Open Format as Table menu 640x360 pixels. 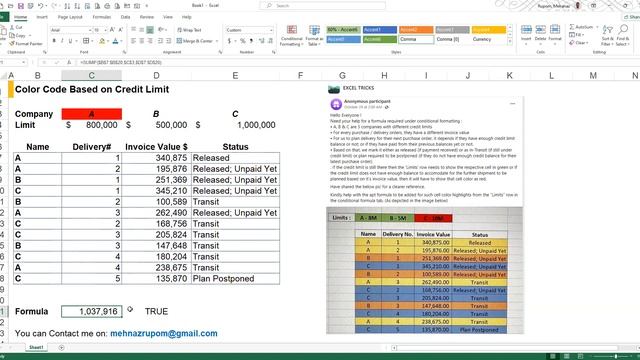point(314,36)
